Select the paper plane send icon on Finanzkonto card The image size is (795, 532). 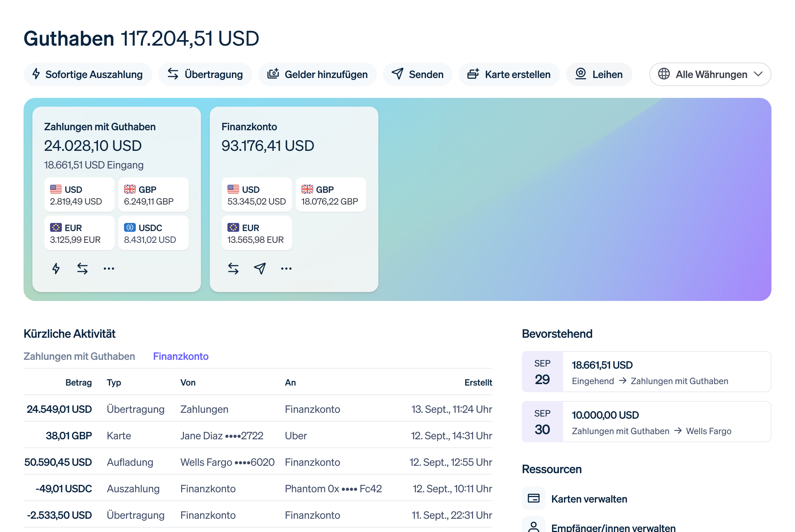(x=259, y=269)
